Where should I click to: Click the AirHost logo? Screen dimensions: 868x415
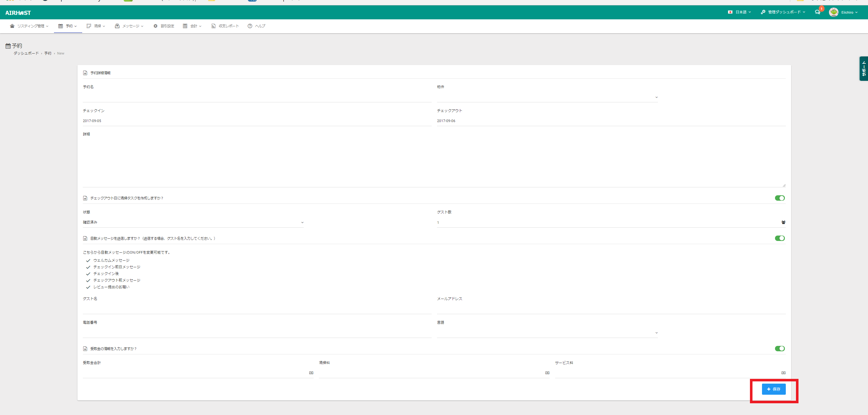tap(18, 13)
